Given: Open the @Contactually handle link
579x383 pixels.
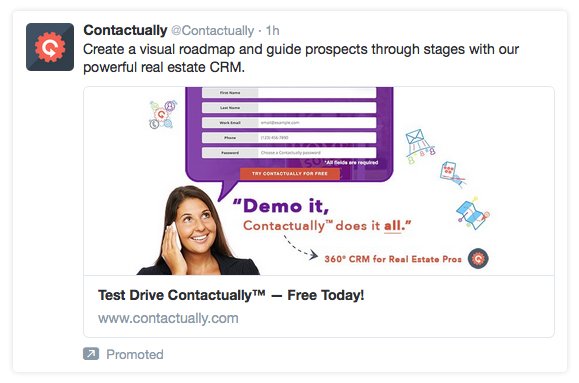Looking at the screenshot, I should (x=213, y=31).
